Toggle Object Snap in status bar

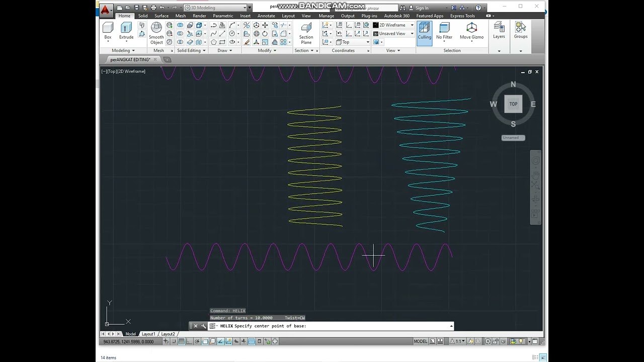coord(205,341)
